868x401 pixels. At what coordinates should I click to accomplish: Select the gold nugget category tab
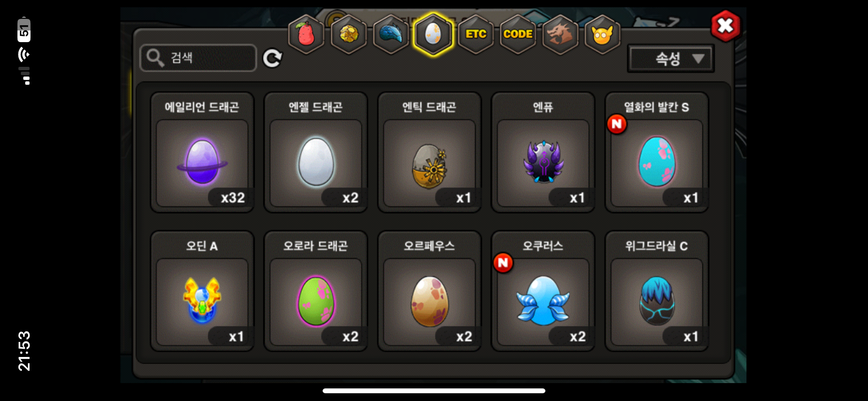(349, 34)
